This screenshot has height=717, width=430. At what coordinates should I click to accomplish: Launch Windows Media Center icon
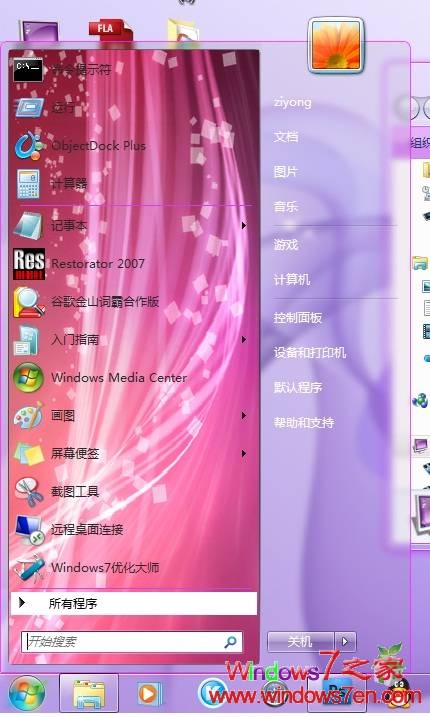pos(28,378)
